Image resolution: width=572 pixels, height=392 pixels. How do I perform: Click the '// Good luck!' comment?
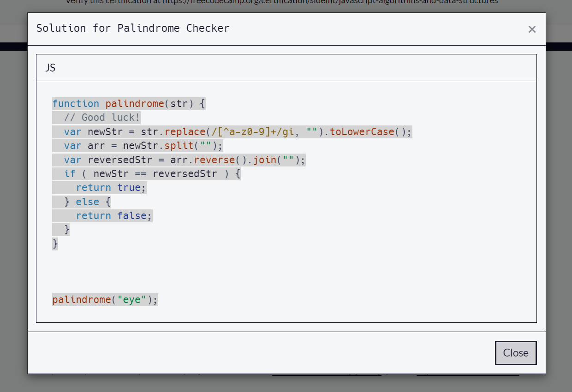point(102,118)
